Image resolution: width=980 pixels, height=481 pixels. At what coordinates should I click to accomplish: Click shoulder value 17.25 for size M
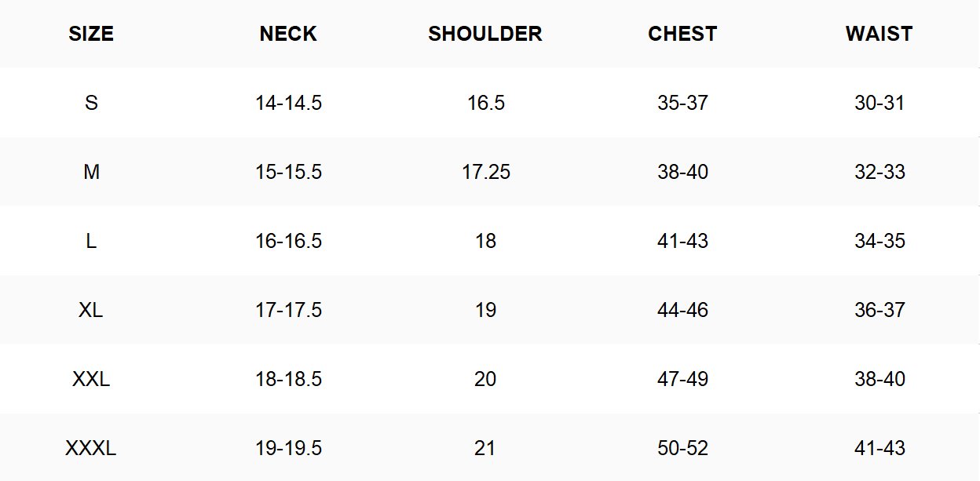[x=485, y=172]
